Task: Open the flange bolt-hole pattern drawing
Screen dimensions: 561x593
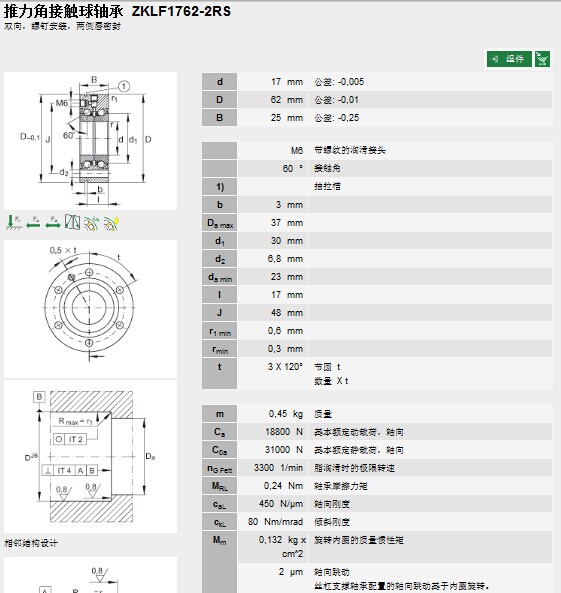Action: click(x=90, y=309)
